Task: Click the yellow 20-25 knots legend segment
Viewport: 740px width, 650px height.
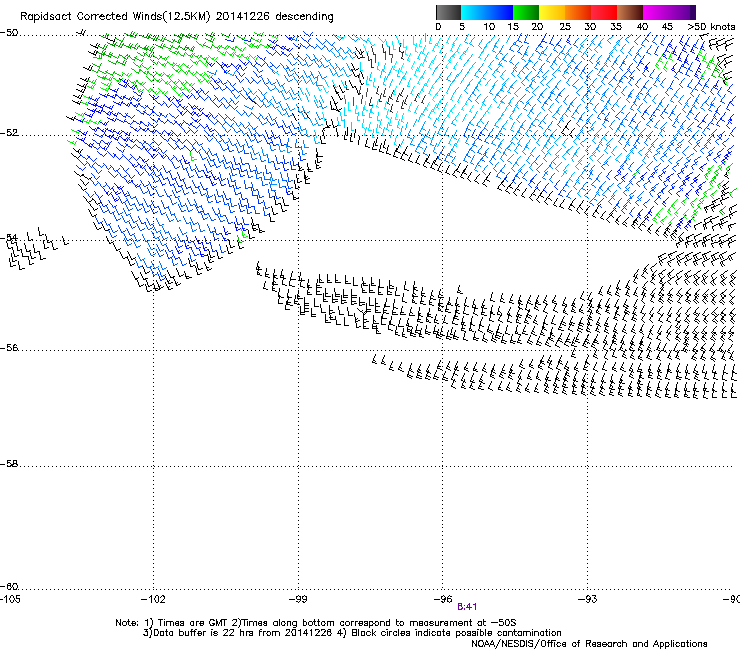Action: [x=552, y=12]
